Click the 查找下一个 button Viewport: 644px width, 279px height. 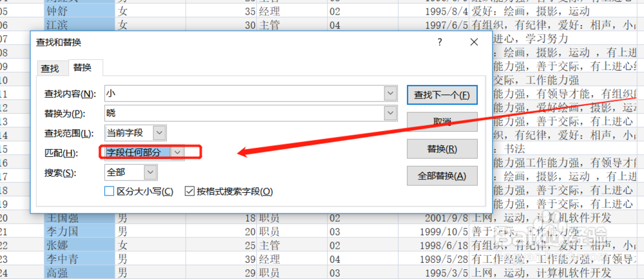[442, 95]
